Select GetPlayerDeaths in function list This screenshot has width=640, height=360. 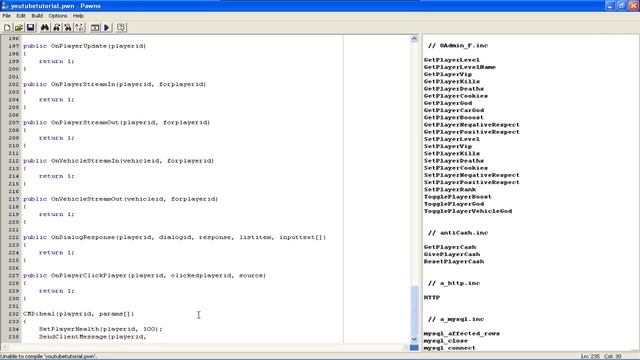[453, 89]
